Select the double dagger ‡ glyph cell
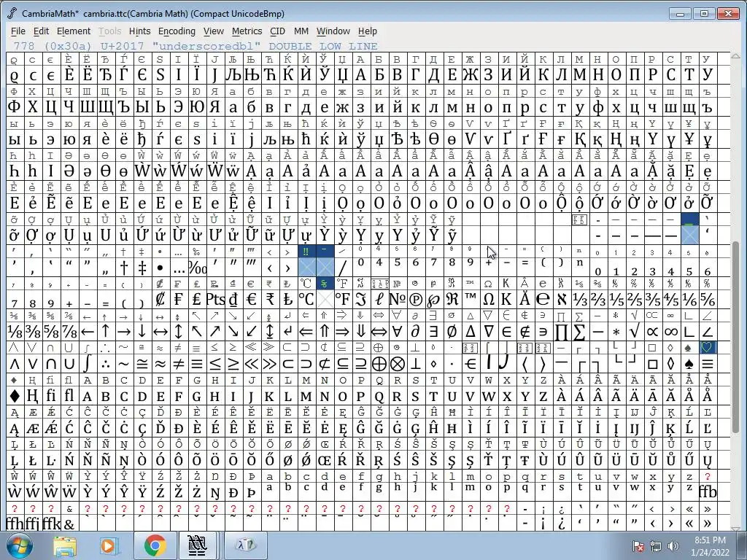The width and height of the screenshot is (747, 560). point(142,268)
